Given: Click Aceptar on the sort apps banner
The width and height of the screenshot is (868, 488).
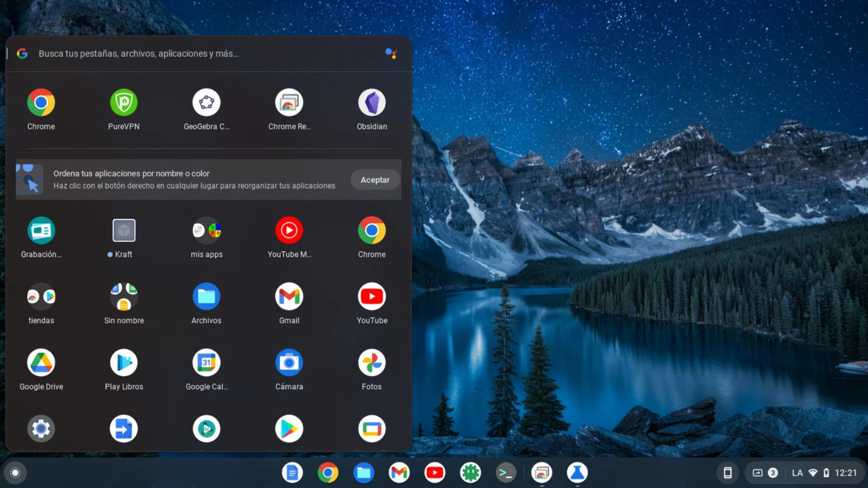Looking at the screenshot, I should 375,180.
